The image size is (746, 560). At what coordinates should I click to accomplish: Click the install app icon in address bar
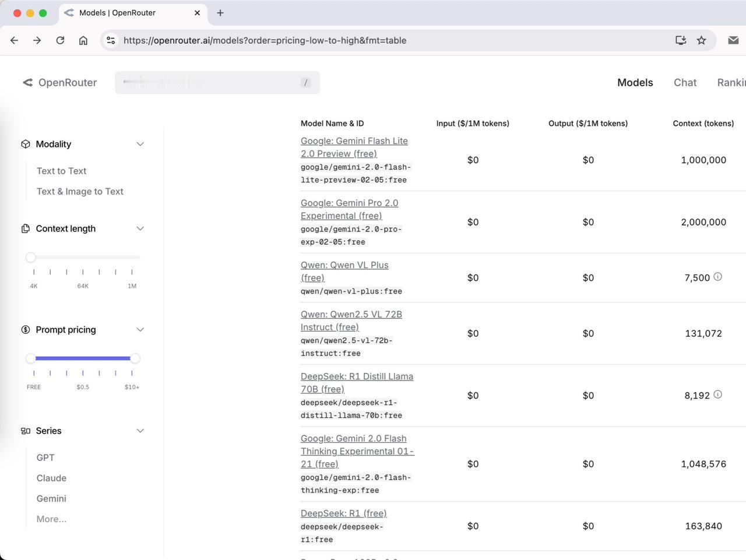pyautogui.click(x=681, y=40)
